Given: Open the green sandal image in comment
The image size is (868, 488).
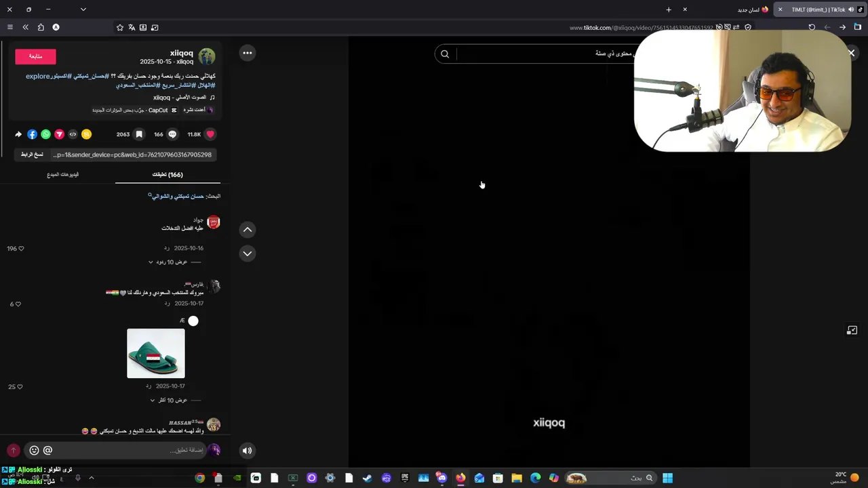Looking at the screenshot, I should pos(156,354).
